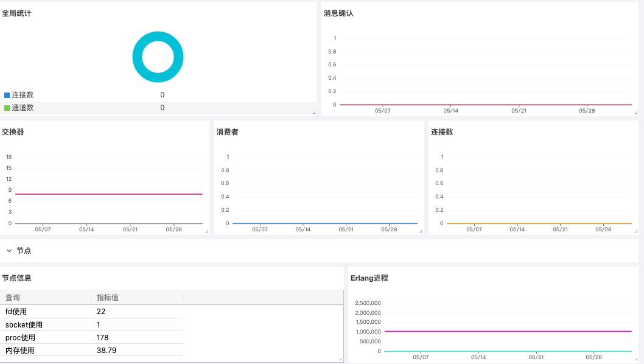Click the resize handle of 交换器 panel

206,231
